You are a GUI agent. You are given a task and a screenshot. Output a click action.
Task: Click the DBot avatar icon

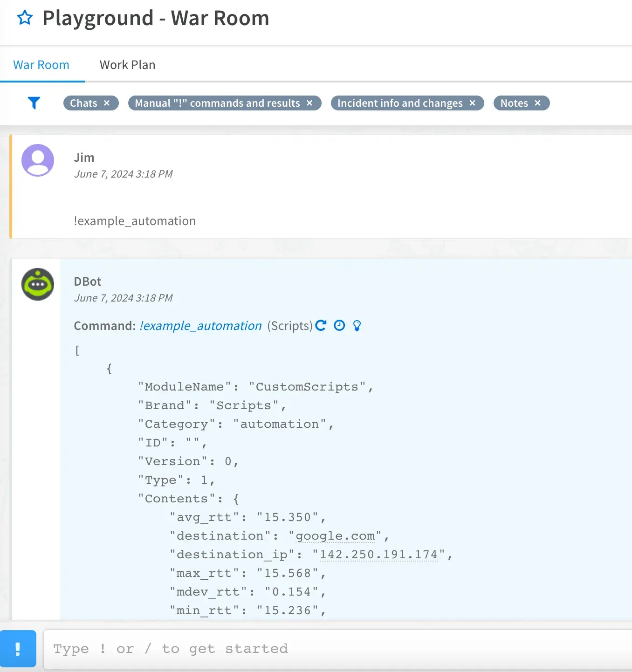38,284
